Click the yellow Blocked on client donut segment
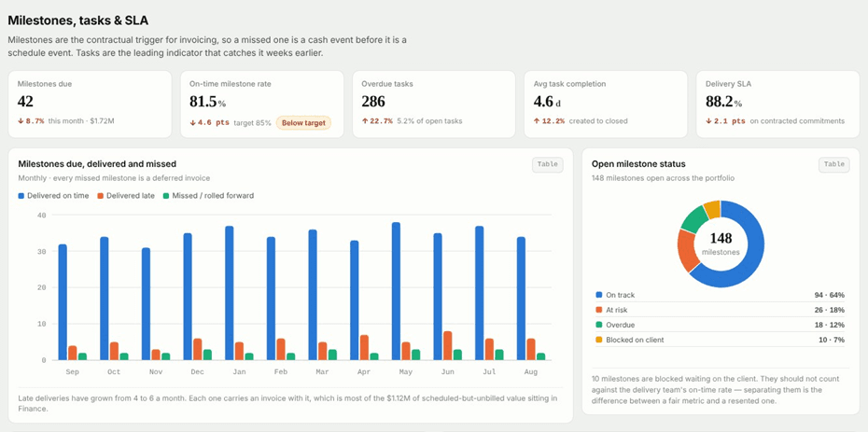The width and height of the screenshot is (868, 432). [712, 208]
